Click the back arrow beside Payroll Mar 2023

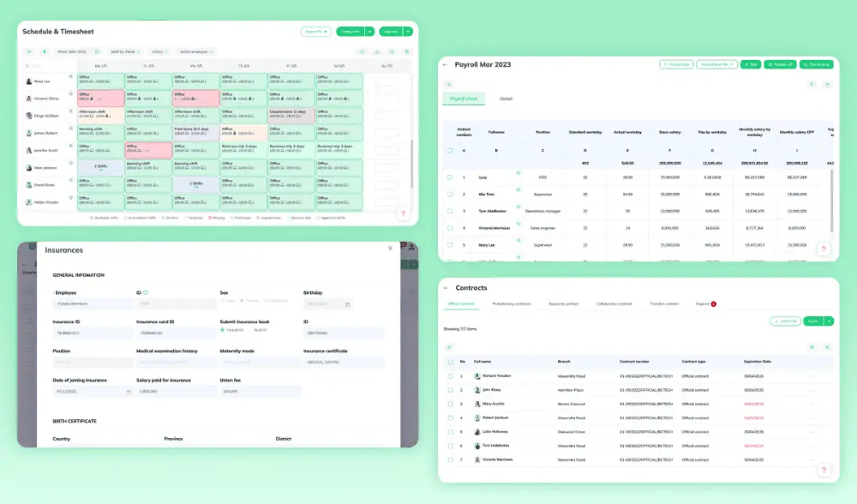click(445, 64)
